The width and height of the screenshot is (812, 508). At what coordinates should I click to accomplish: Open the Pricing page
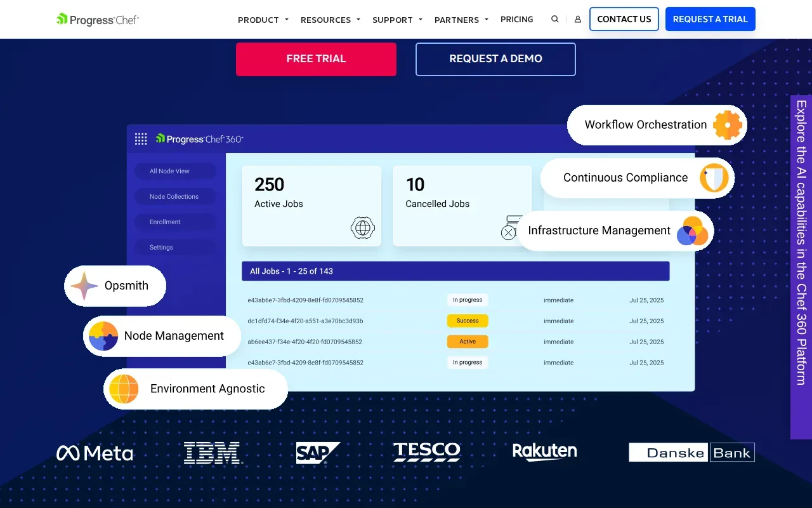pyautogui.click(x=517, y=19)
